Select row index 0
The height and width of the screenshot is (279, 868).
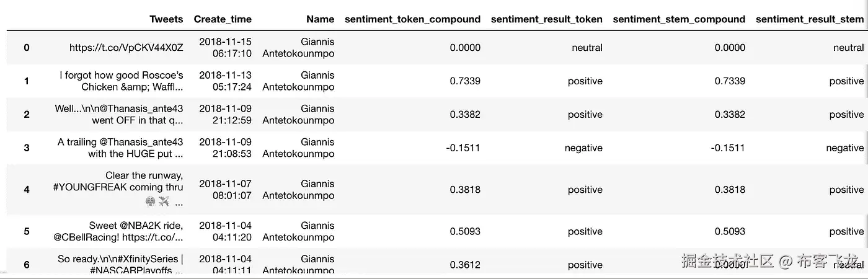(27, 48)
